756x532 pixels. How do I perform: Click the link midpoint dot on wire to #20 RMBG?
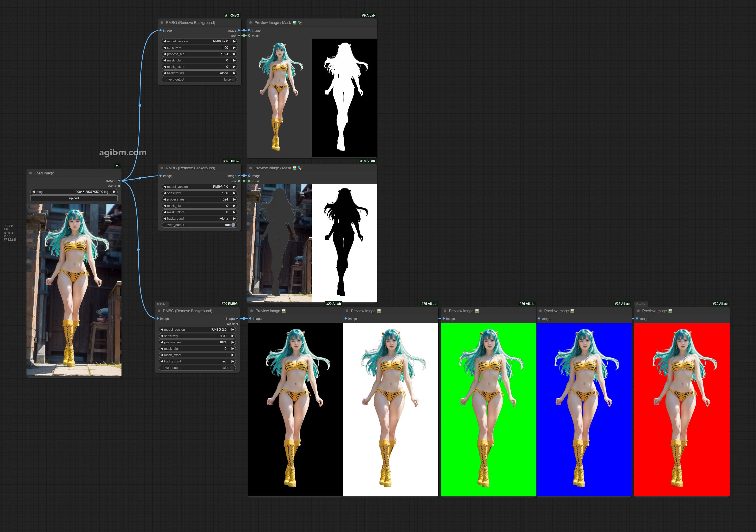[x=138, y=250]
